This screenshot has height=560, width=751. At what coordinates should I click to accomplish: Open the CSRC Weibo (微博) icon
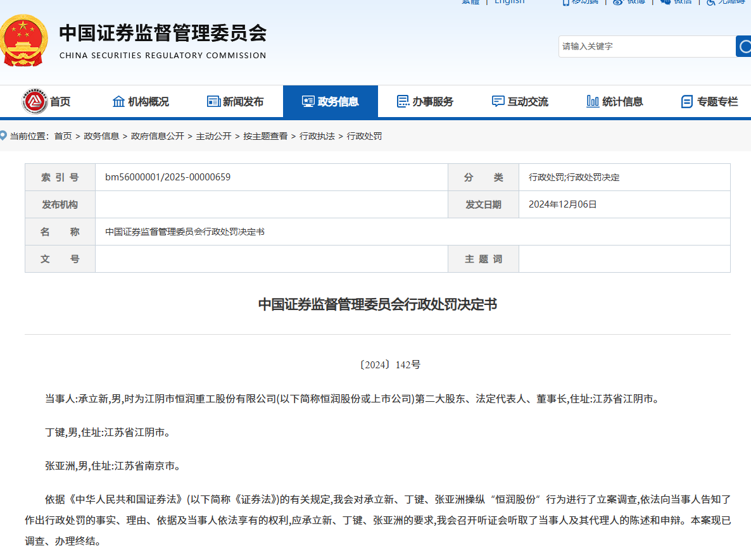[x=617, y=3]
